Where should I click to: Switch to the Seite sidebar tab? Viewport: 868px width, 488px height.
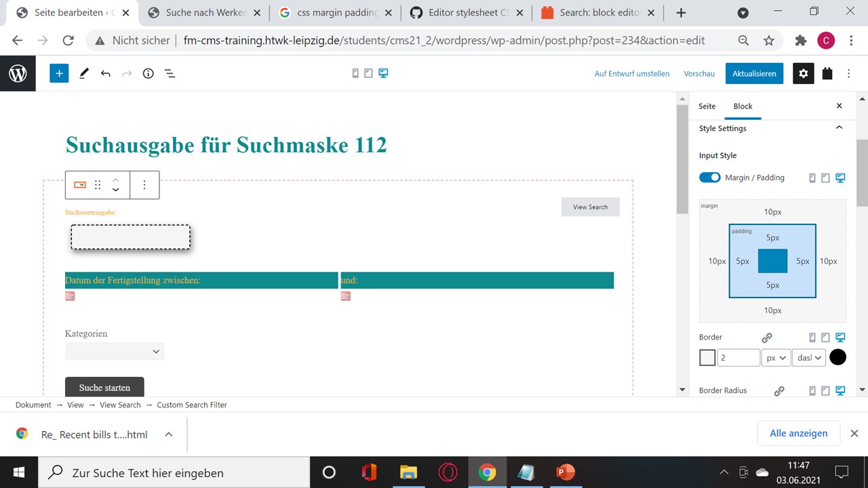[x=707, y=106]
